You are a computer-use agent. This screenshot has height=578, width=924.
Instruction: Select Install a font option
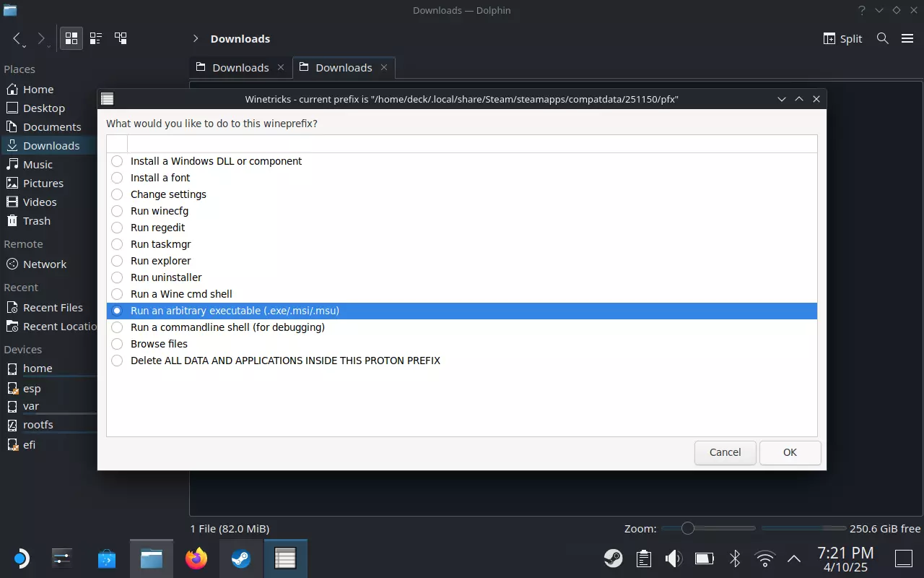pyautogui.click(x=462, y=178)
